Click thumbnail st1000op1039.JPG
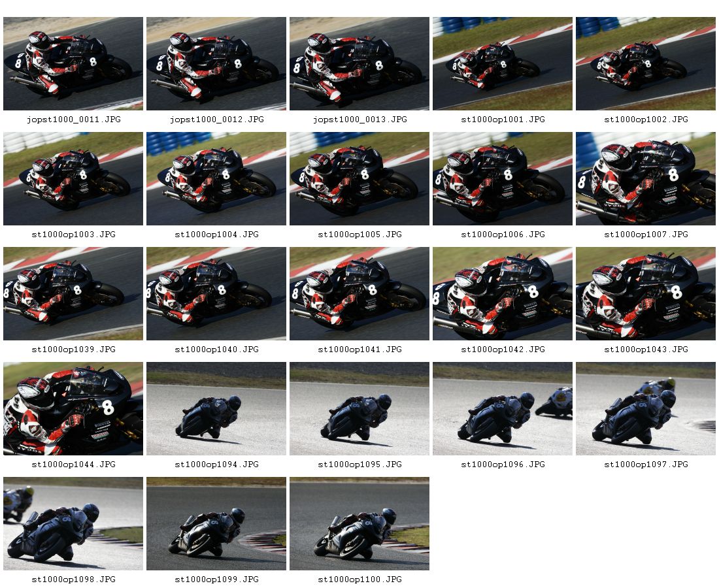 point(73,294)
